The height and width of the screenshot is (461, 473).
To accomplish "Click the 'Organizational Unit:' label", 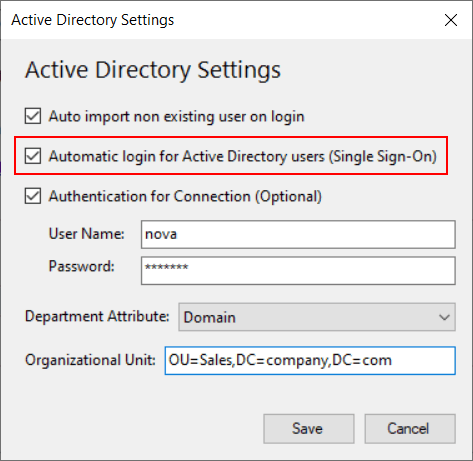I will point(90,360).
